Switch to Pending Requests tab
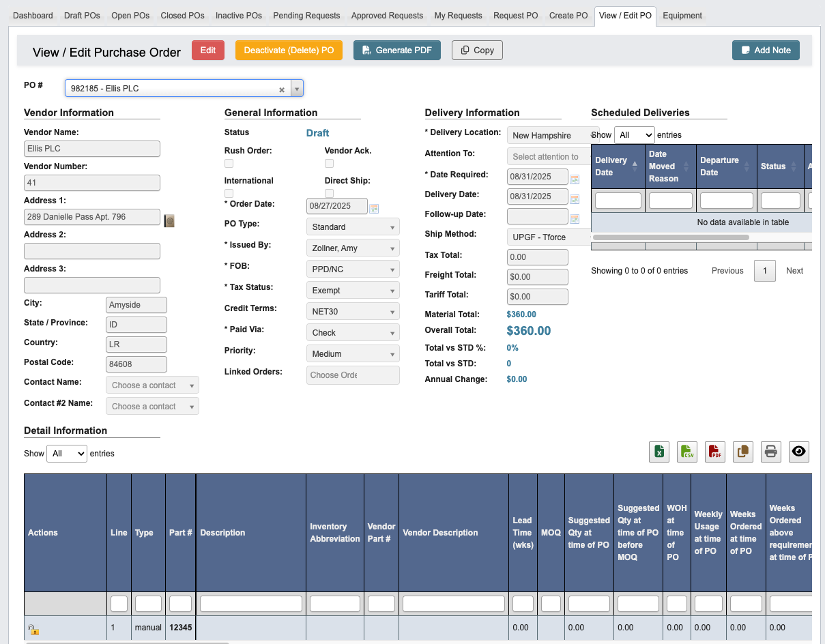The image size is (825, 644). pyautogui.click(x=306, y=16)
